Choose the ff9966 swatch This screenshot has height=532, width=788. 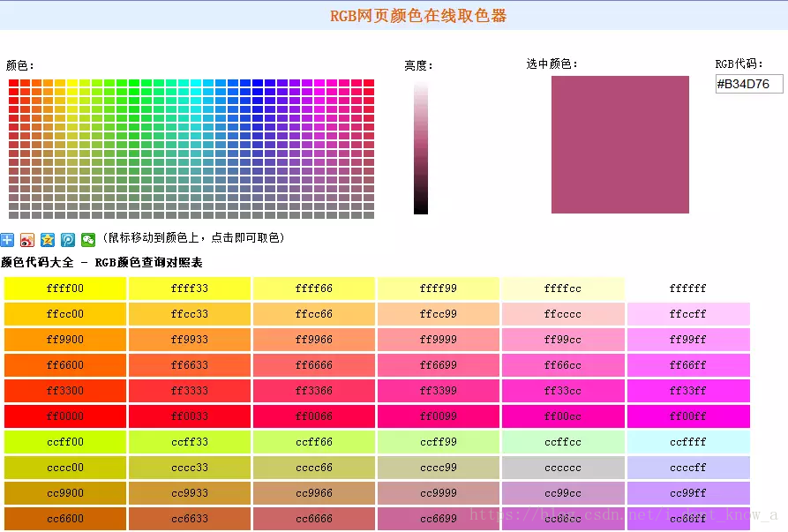(x=314, y=340)
